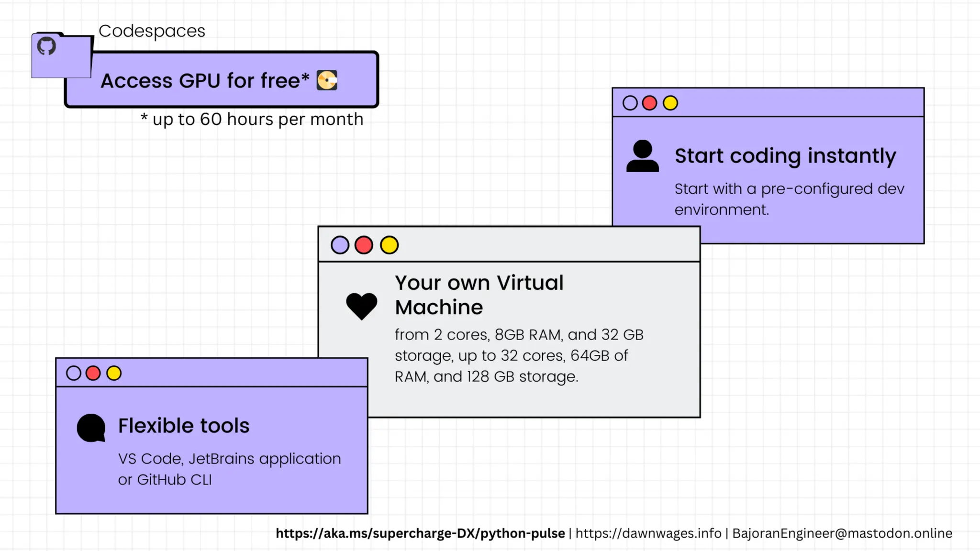Click the speech bubble icon beside 'Flexible tools'

(91, 428)
